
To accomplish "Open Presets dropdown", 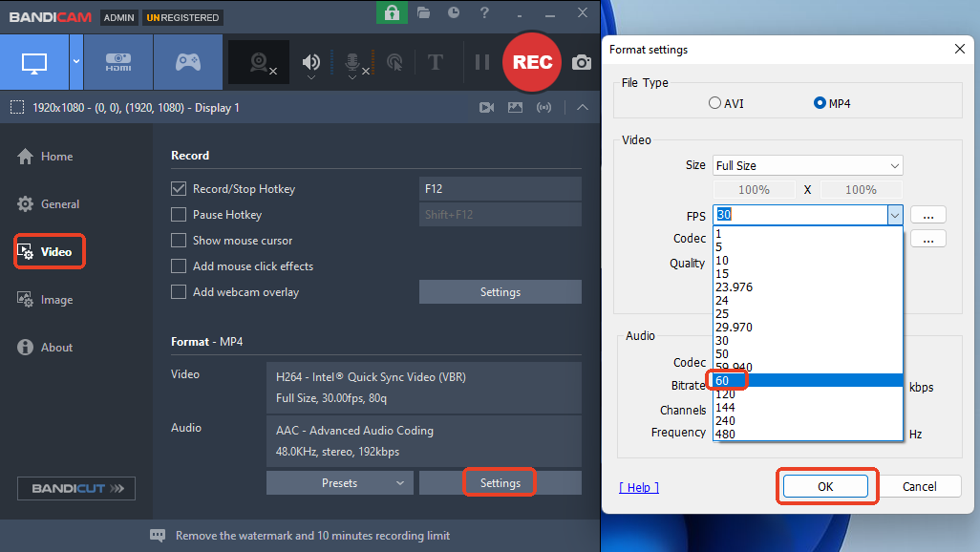I will tap(339, 482).
